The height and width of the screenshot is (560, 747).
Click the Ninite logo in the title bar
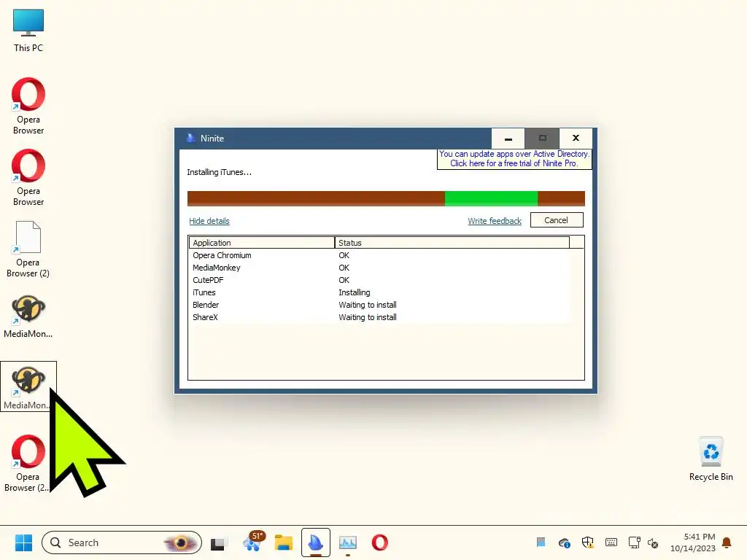(191, 138)
